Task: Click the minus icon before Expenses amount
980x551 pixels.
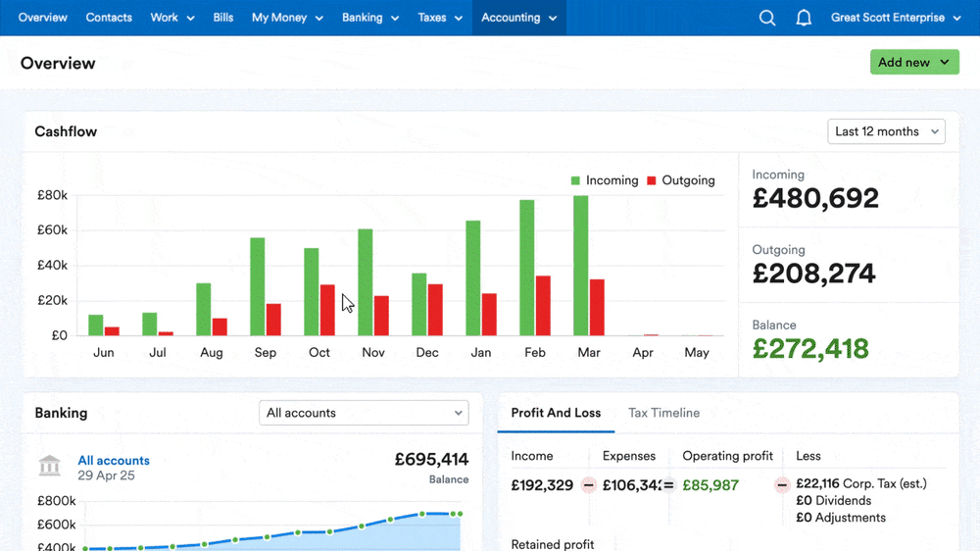Action: coord(588,484)
